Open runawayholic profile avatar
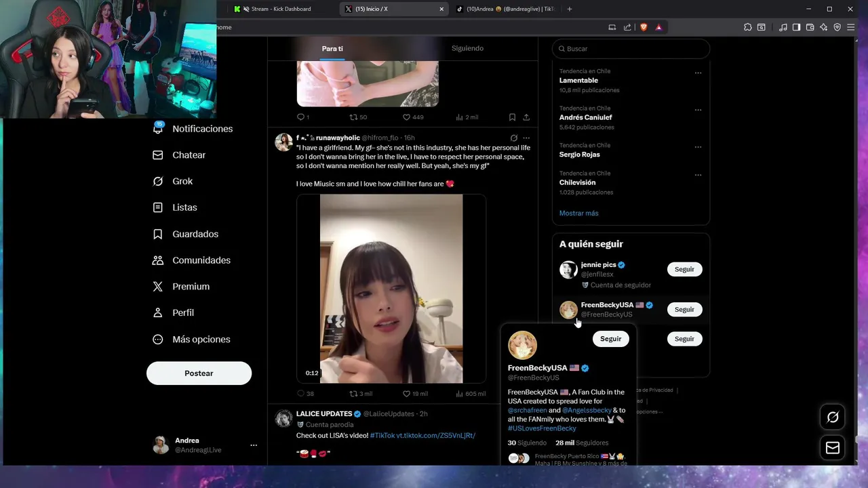Image resolution: width=868 pixels, height=488 pixels. coord(283,142)
